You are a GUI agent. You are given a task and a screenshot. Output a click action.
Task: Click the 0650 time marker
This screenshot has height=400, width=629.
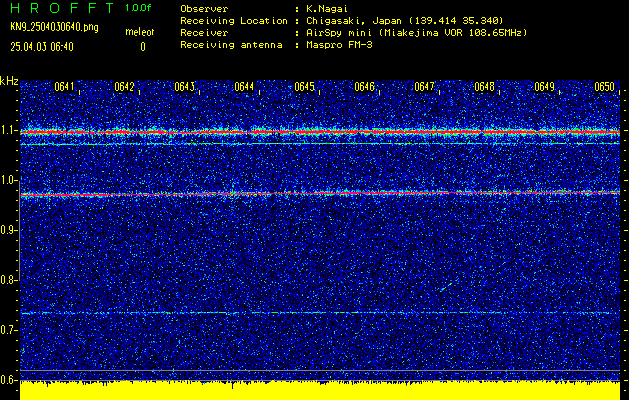tap(605, 87)
